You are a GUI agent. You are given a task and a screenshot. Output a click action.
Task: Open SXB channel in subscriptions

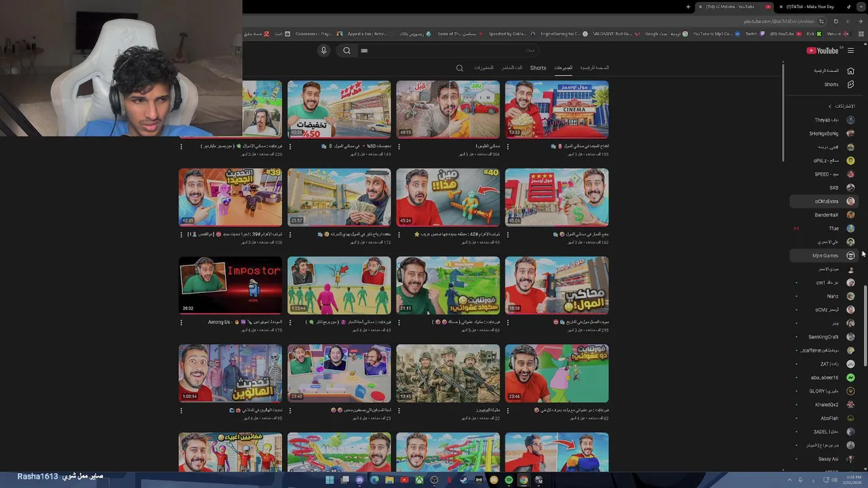pyautogui.click(x=824, y=188)
